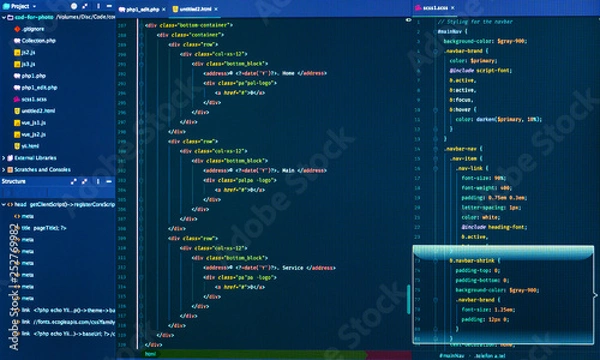Select php1_edit.php in the project tree

coord(39,88)
